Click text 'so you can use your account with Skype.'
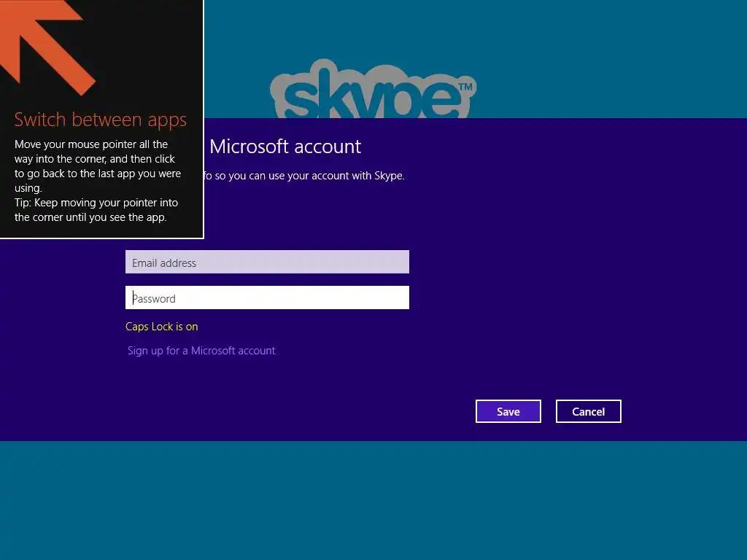Screen dimensions: 747x560 (x=309, y=176)
